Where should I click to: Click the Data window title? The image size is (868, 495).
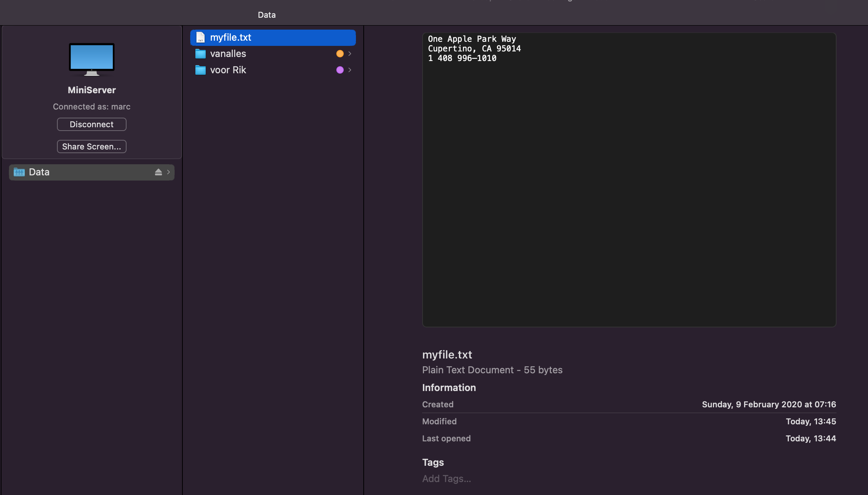click(266, 15)
